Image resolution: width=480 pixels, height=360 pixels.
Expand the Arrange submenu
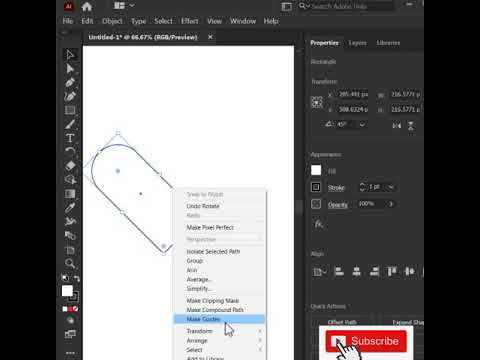tap(220, 340)
